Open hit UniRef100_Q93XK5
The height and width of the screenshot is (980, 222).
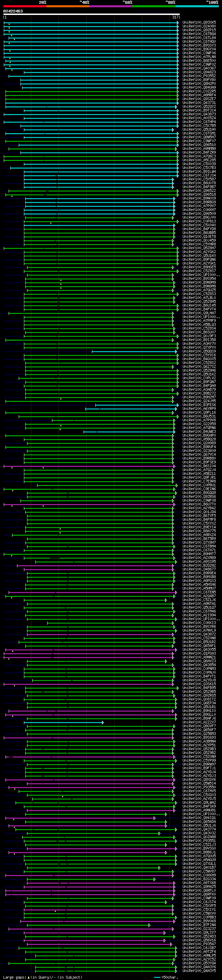[x=199, y=23]
